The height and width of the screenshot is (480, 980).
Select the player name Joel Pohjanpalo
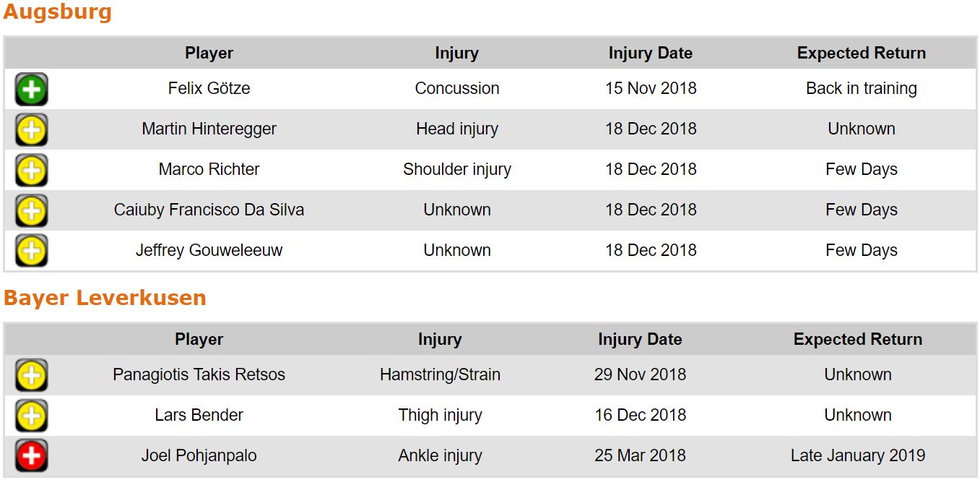coord(199,455)
